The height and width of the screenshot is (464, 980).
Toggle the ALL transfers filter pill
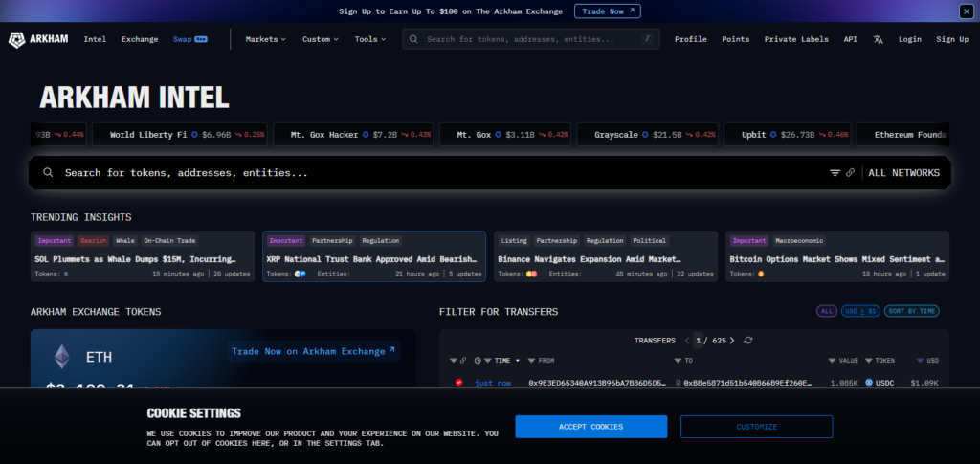826,312
